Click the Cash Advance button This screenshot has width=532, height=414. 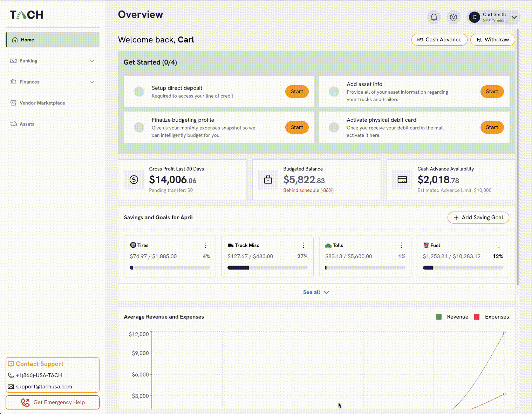(439, 40)
